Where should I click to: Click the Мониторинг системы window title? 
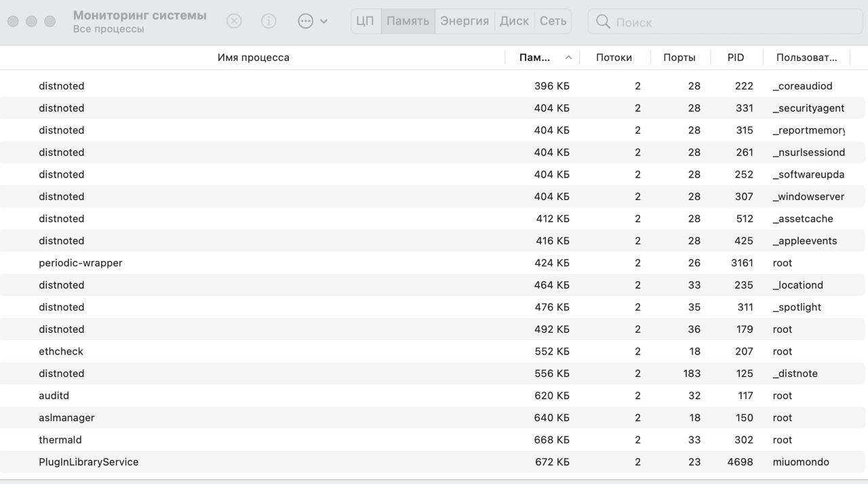(140, 15)
